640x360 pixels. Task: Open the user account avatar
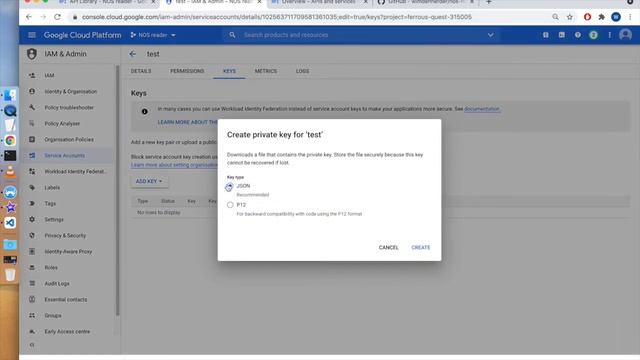[625, 35]
